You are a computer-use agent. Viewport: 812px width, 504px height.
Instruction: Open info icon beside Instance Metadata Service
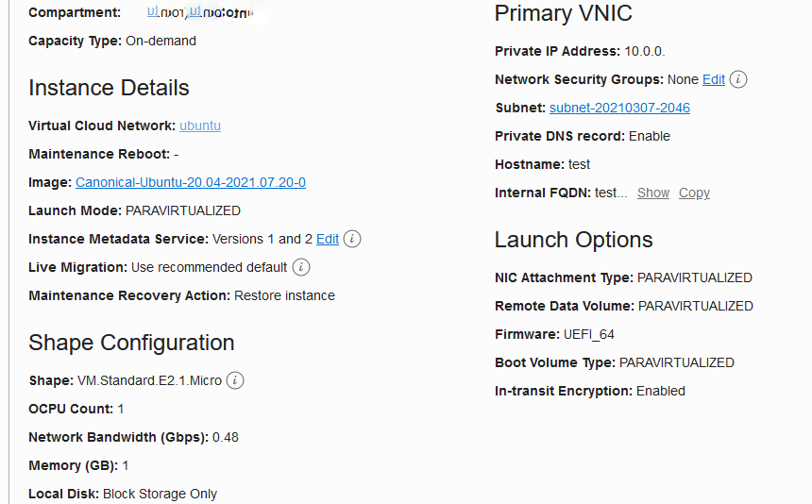tap(352, 239)
